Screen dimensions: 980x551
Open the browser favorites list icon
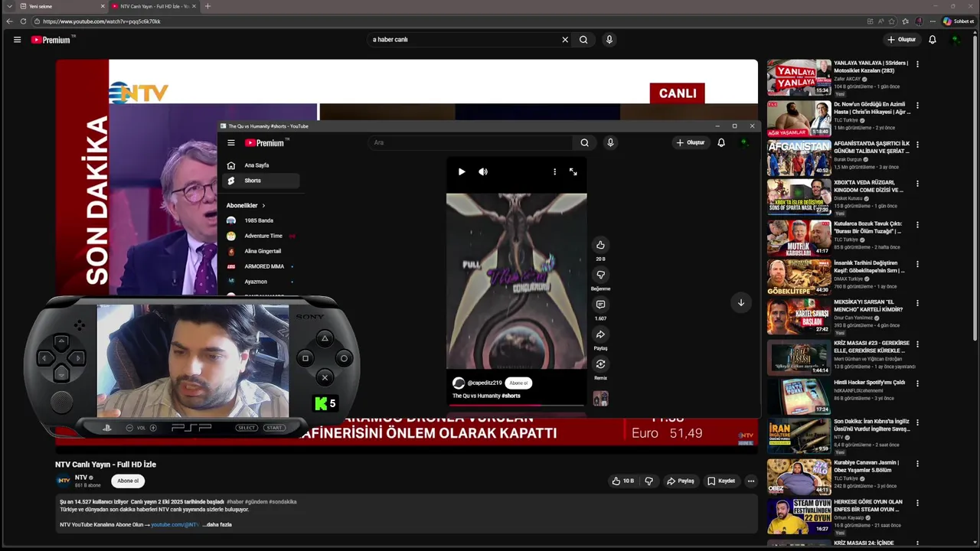(906, 21)
